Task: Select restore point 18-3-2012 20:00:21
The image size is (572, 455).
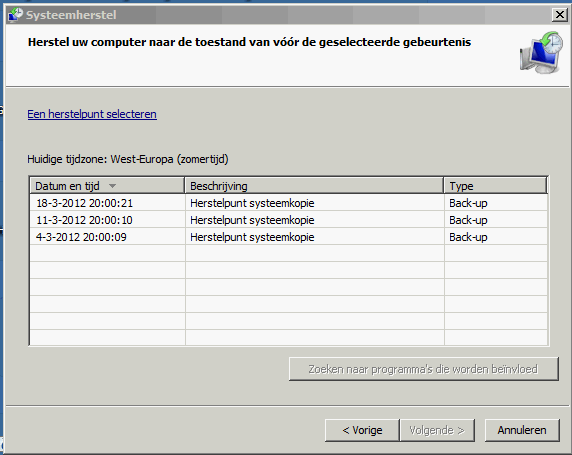Action: click(289, 203)
